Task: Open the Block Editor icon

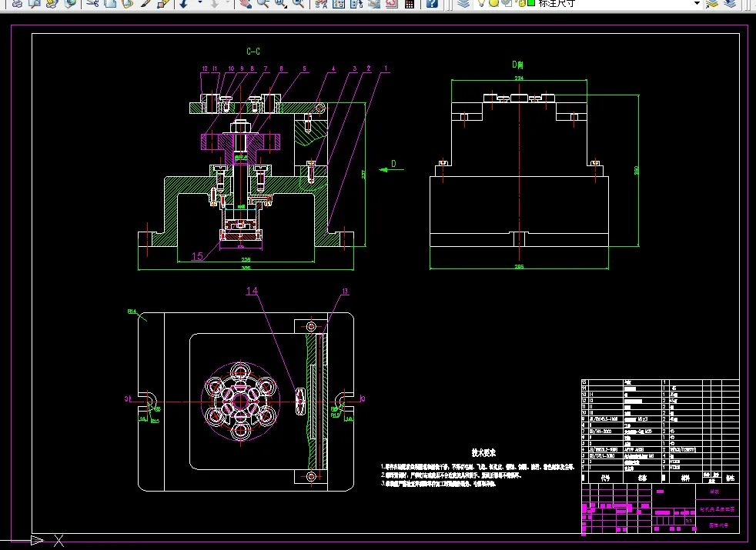Action: [163, 3]
